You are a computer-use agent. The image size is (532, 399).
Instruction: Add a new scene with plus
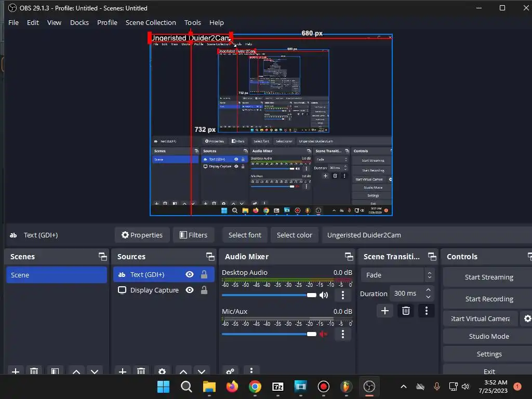tap(15, 371)
